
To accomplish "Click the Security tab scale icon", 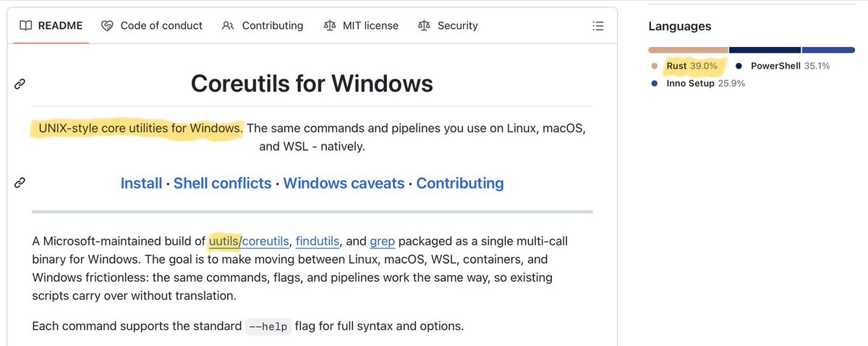I will (425, 25).
